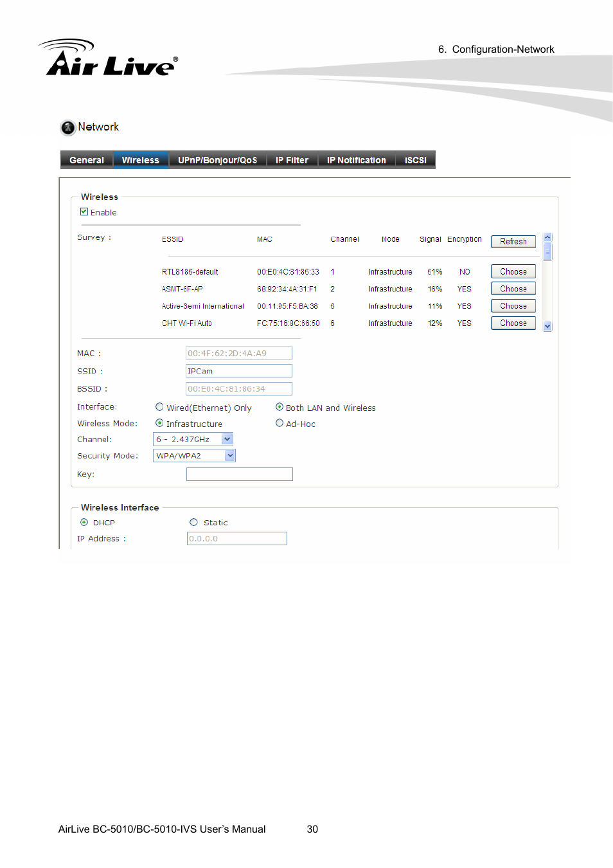Click the 61% signal value
This screenshot has height=868, width=613.
coord(435,272)
